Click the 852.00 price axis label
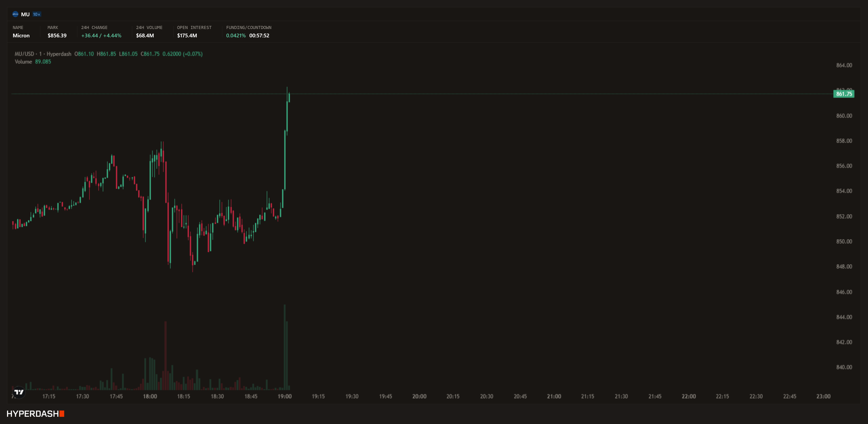Image resolution: width=868 pixels, height=424 pixels. click(844, 217)
